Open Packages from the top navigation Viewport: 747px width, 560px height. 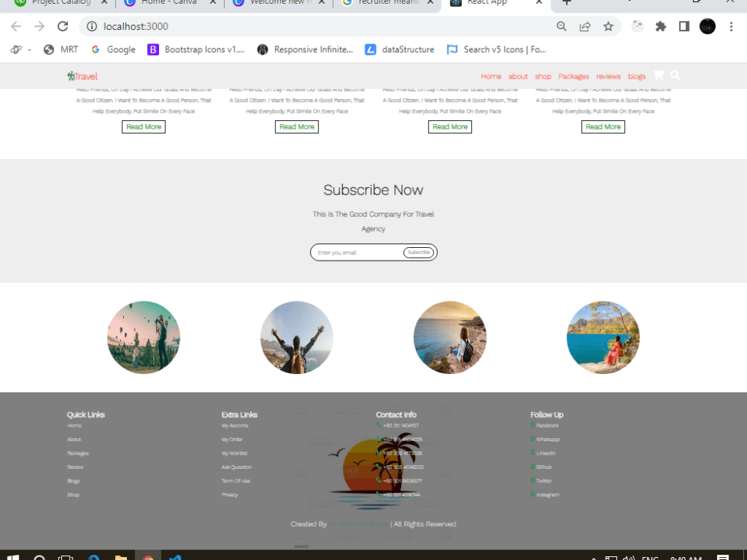[573, 75]
